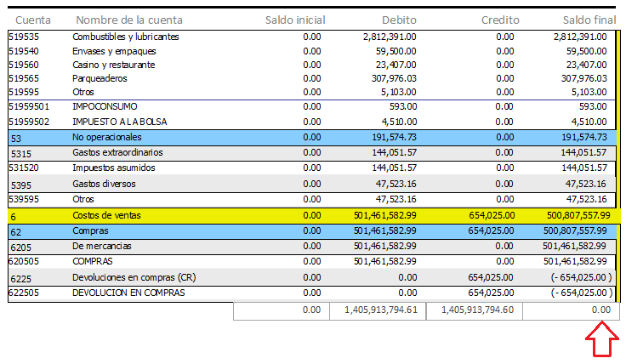Click the Saldo inicial column header

coord(295,20)
